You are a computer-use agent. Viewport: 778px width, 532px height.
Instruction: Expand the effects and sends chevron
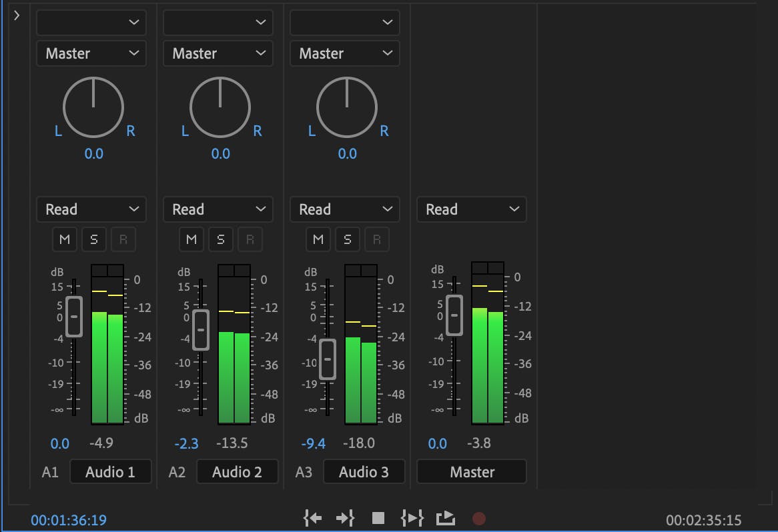pos(17,15)
